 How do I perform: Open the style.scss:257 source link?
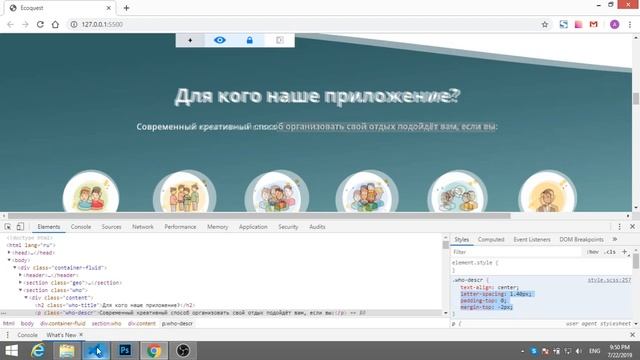609,280
